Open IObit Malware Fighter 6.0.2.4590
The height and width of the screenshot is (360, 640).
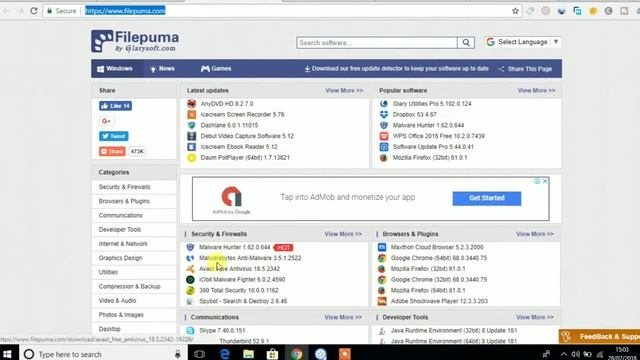pyautogui.click(x=242, y=280)
